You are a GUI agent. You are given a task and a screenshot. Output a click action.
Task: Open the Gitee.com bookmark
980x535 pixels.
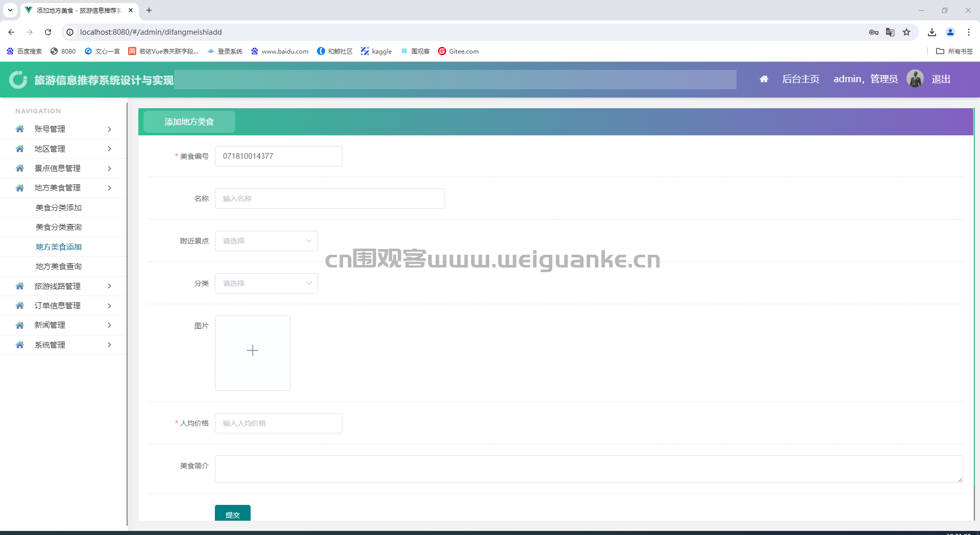pos(458,51)
